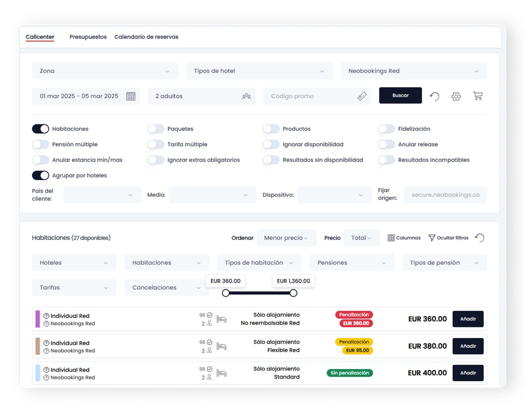Click reset icon next to Buscar
The width and height of the screenshot is (532, 418).
tap(434, 96)
